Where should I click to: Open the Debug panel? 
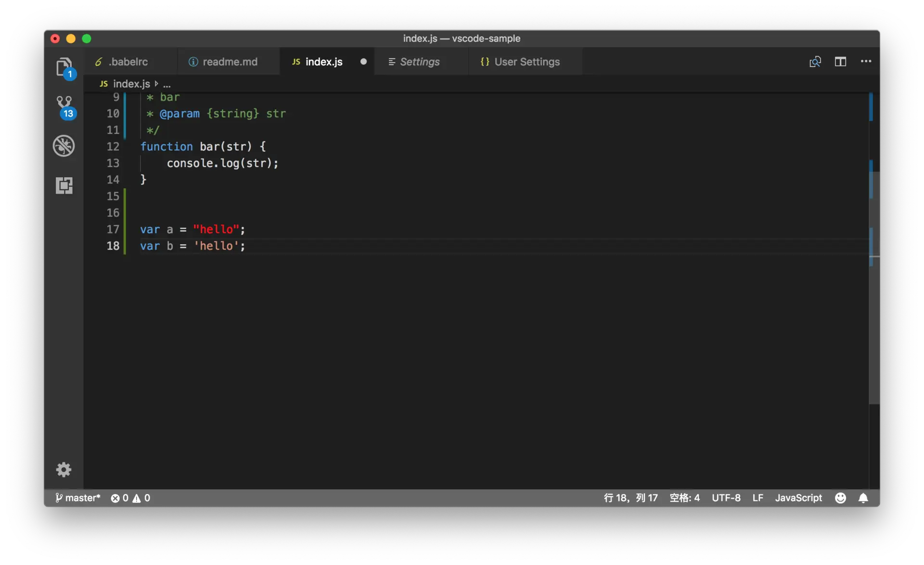coord(64,146)
